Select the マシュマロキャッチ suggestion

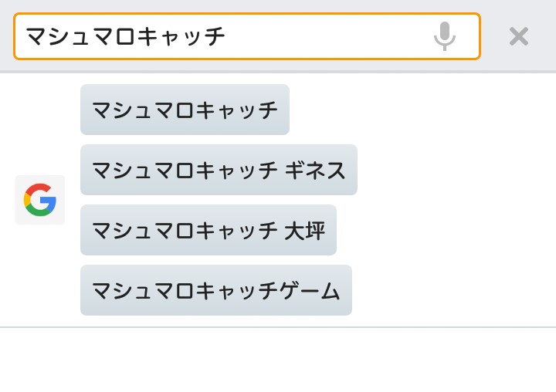point(185,110)
